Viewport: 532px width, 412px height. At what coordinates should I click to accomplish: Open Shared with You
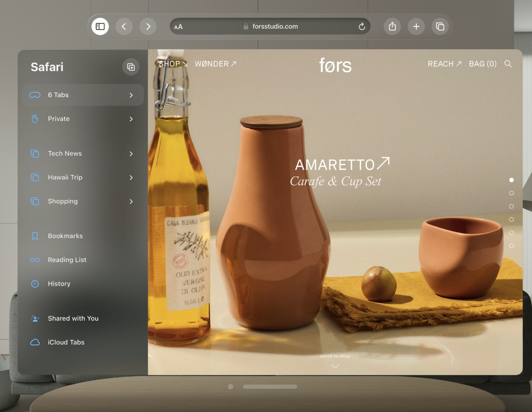(83, 318)
